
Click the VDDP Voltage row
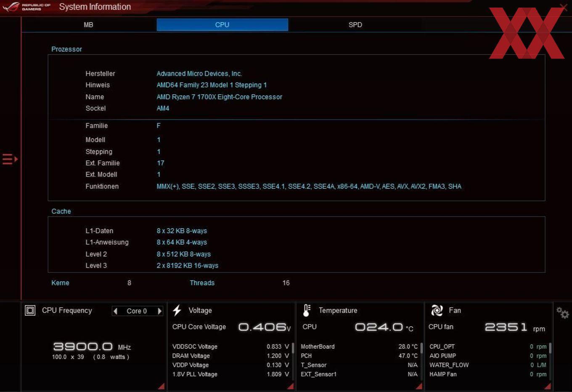point(230,365)
